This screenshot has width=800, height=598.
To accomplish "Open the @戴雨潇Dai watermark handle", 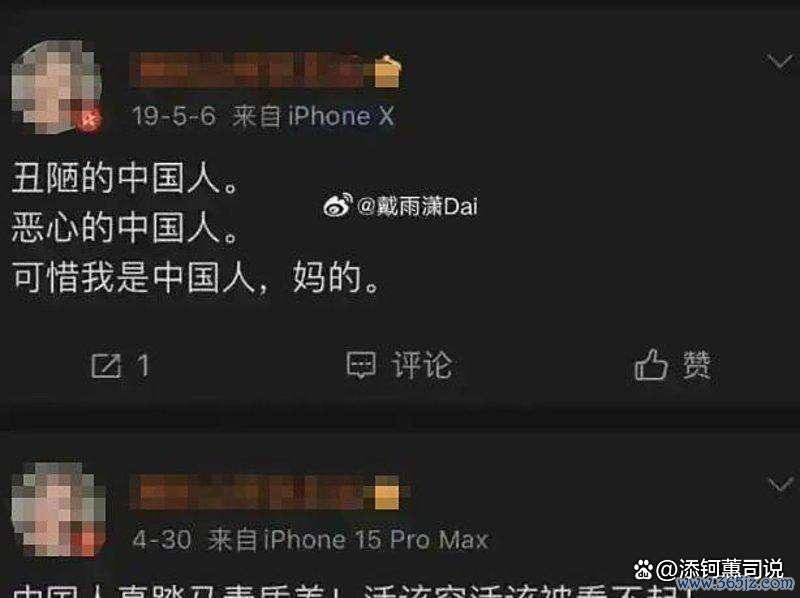I will (418, 206).
